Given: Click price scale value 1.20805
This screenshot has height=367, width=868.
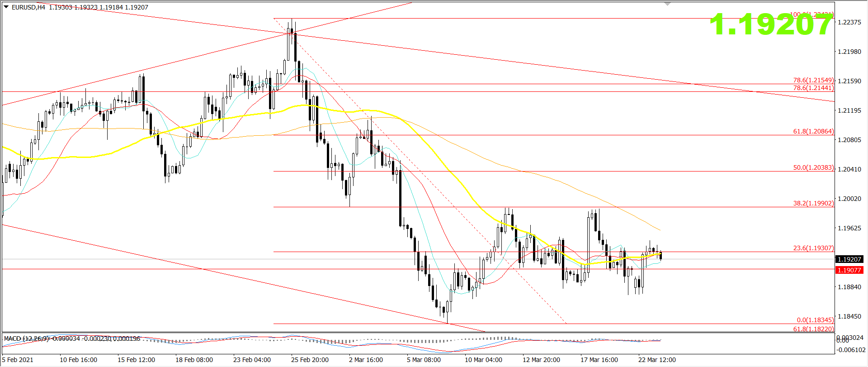Looking at the screenshot, I should [849, 140].
